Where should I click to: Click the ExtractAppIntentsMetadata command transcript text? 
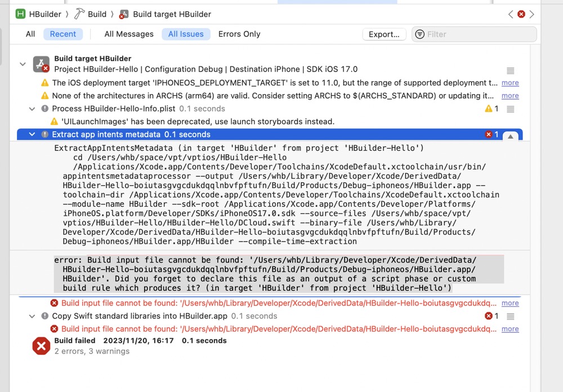coord(276,194)
